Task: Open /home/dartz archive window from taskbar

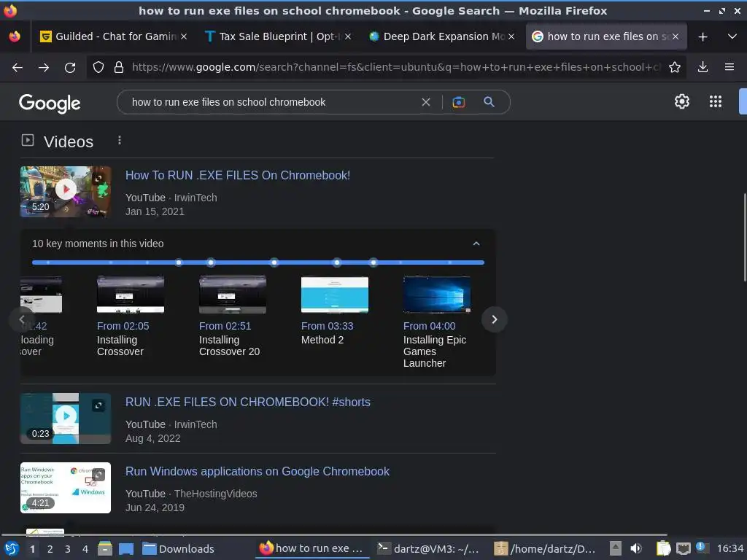Action: pyautogui.click(x=544, y=549)
